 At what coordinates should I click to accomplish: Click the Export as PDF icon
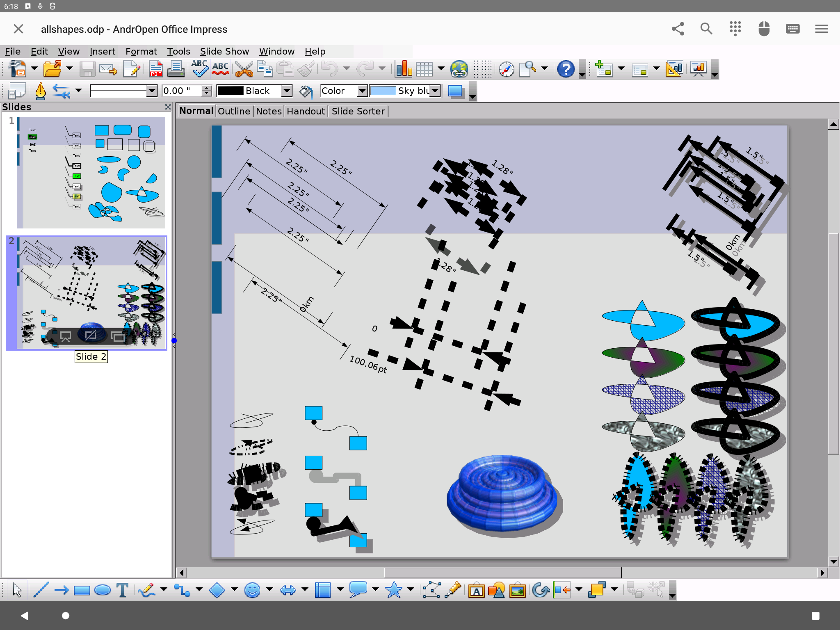pyautogui.click(x=155, y=69)
